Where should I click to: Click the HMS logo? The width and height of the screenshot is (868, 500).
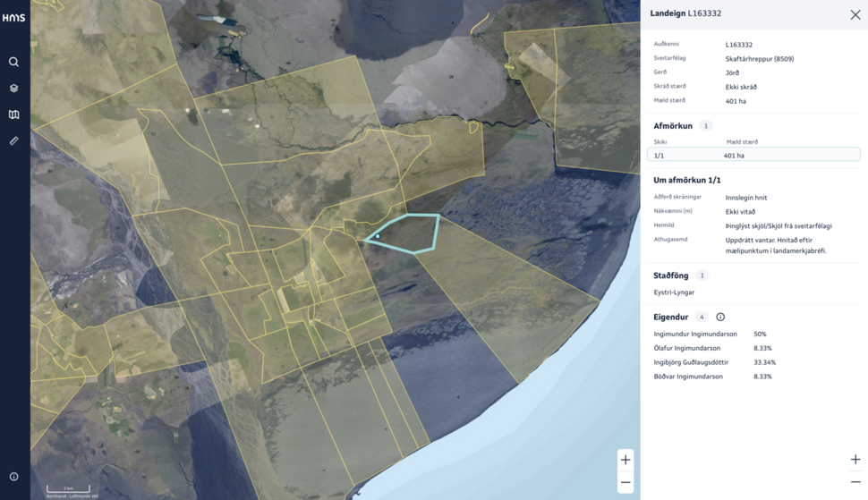click(x=13, y=18)
